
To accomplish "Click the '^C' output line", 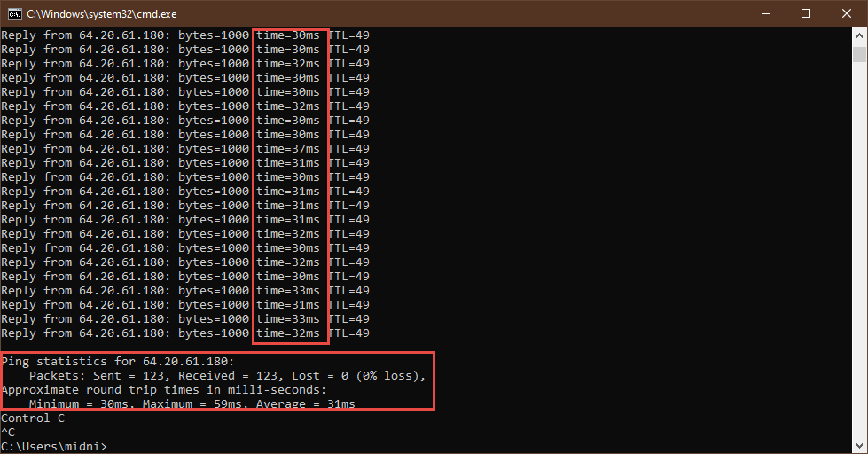I will (x=8, y=432).
